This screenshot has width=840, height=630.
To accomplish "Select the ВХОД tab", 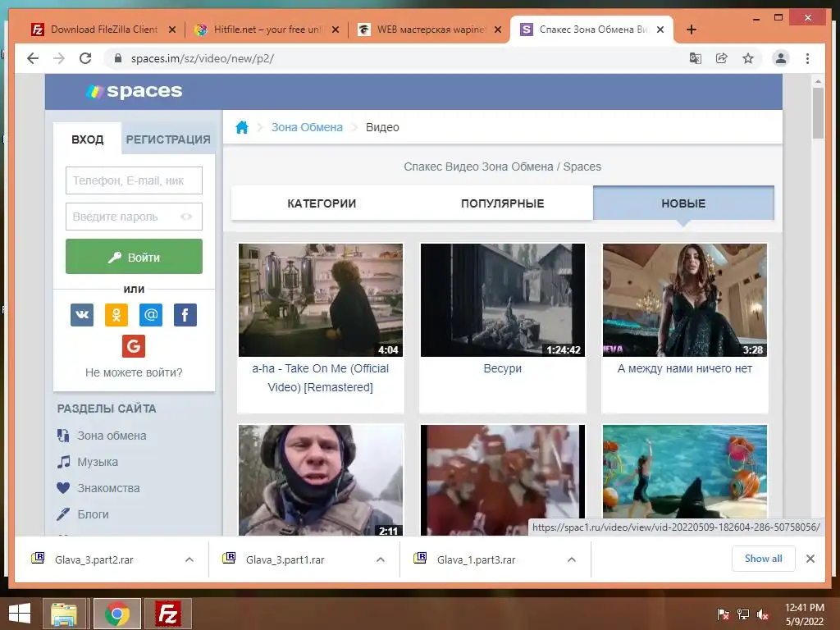I will [x=87, y=139].
